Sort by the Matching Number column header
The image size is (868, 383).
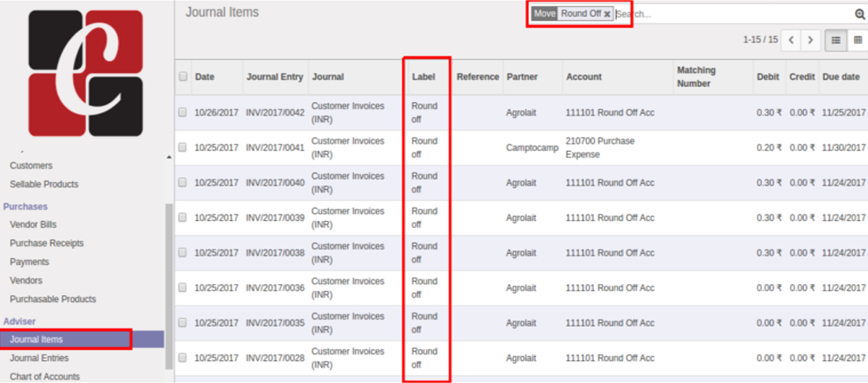coord(696,77)
